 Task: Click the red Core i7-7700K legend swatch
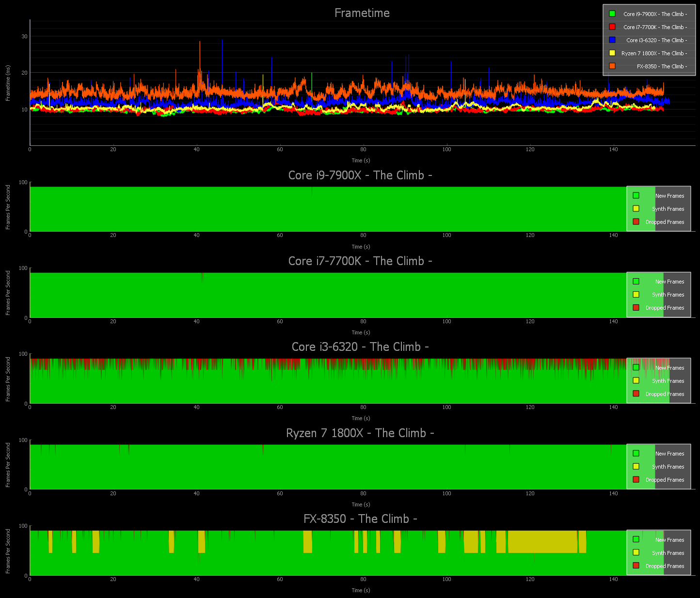coord(612,27)
